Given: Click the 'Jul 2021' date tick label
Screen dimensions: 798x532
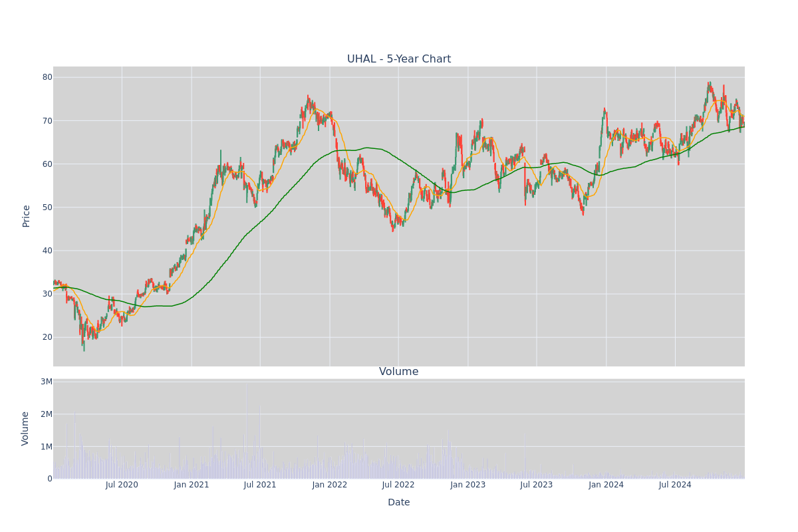Looking at the screenshot, I should [260, 485].
